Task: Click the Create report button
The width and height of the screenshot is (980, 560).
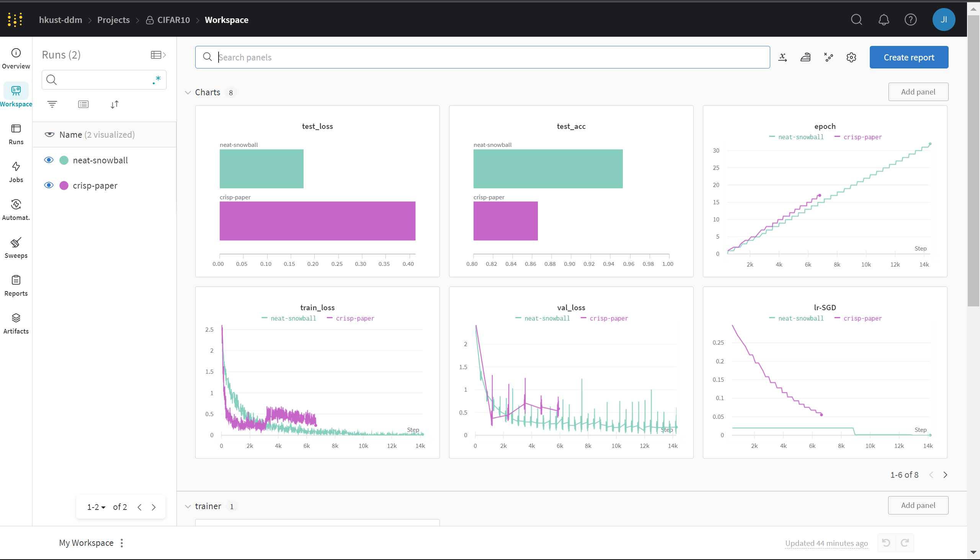Action: click(908, 57)
